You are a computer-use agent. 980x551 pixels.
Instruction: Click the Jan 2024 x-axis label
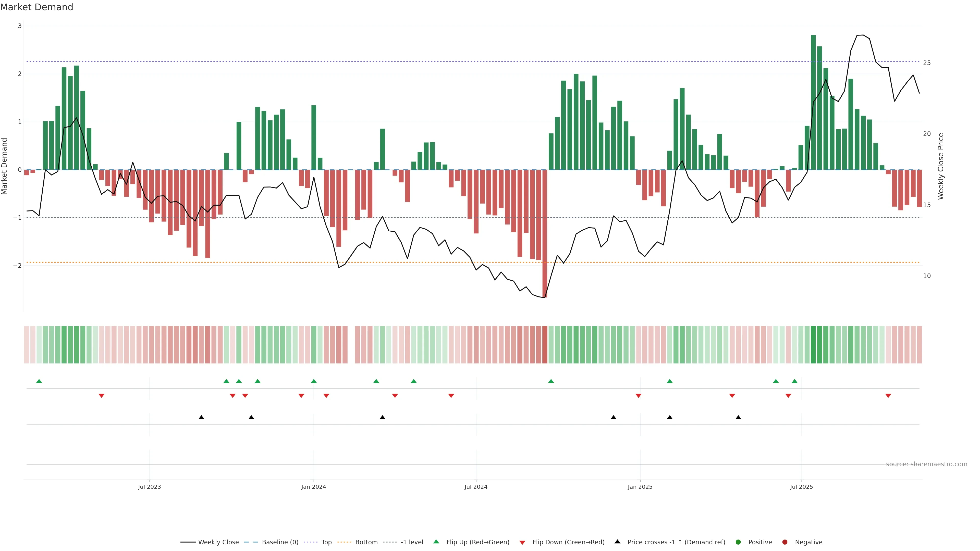313,487
